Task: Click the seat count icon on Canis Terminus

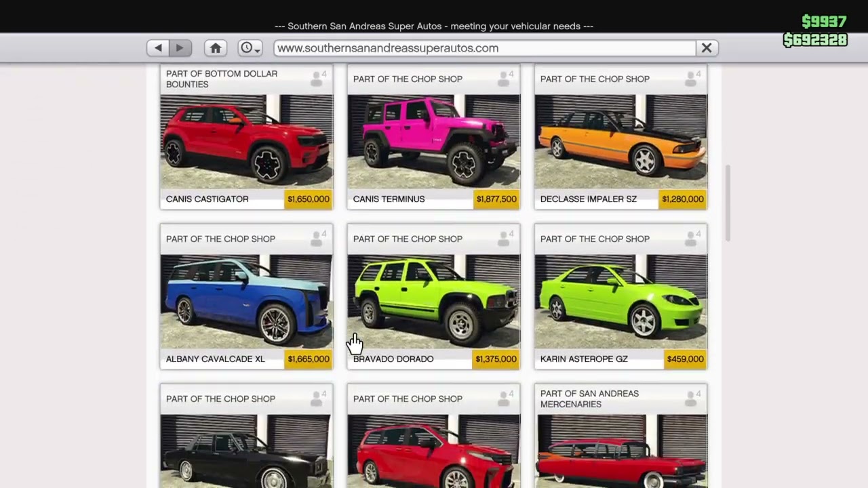Action: [505, 79]
